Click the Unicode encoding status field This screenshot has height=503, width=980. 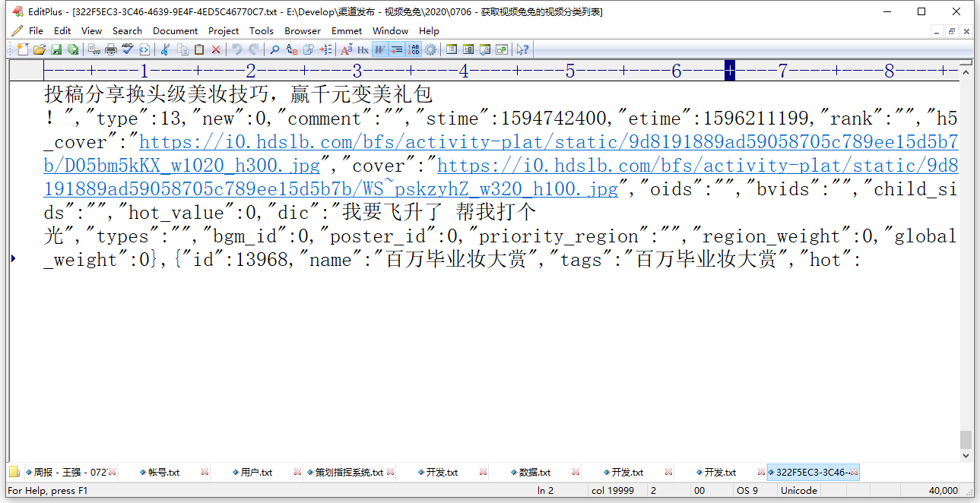click(x=798, y=490)
